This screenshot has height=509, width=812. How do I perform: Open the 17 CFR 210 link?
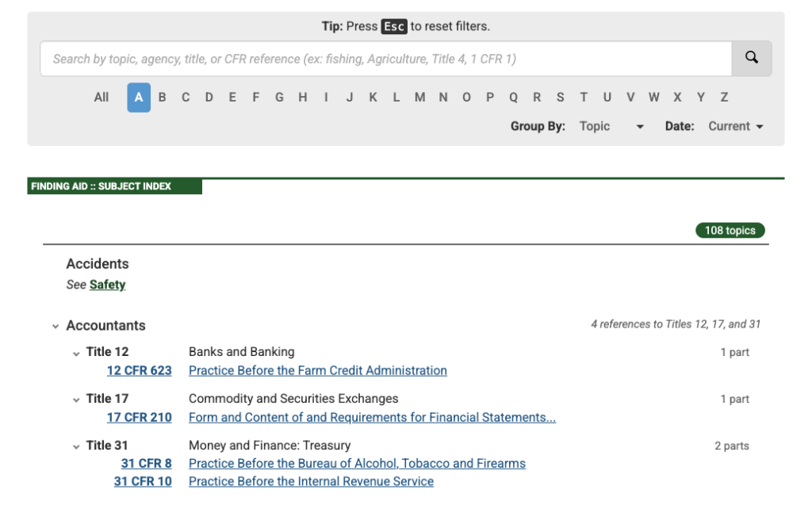[140, 417]
